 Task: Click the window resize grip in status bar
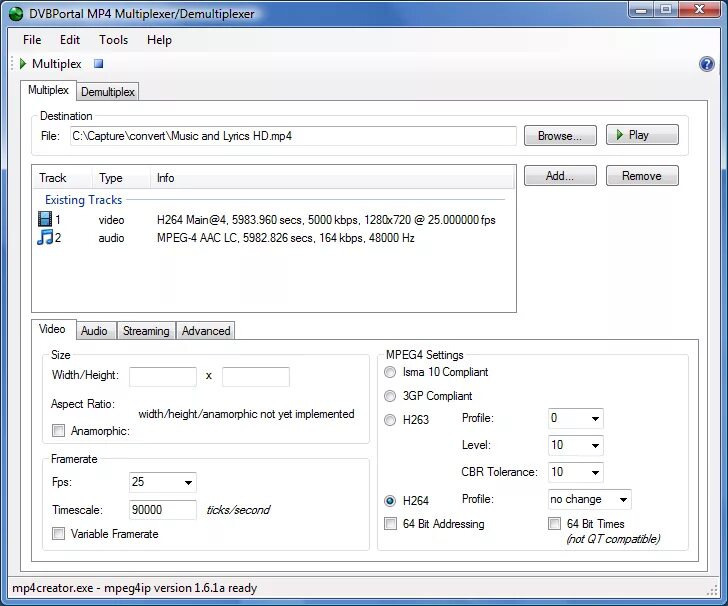coord(712,590)
